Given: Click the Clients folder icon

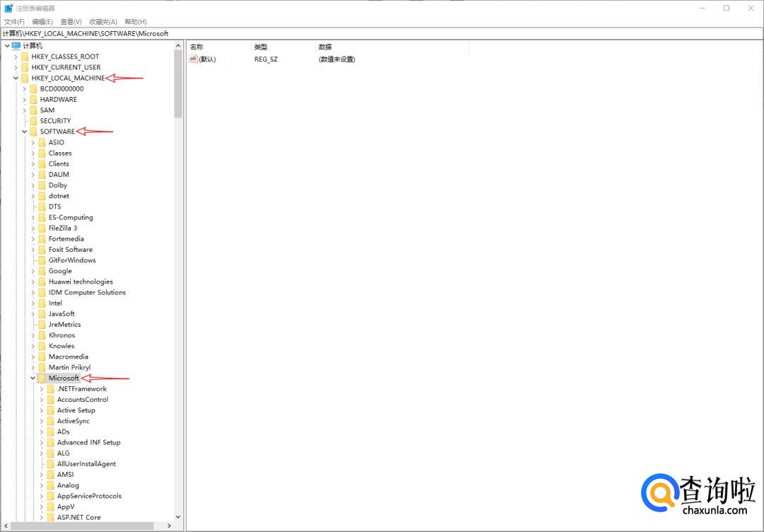Looking at the screenshot, I should (x=42, y=163).
